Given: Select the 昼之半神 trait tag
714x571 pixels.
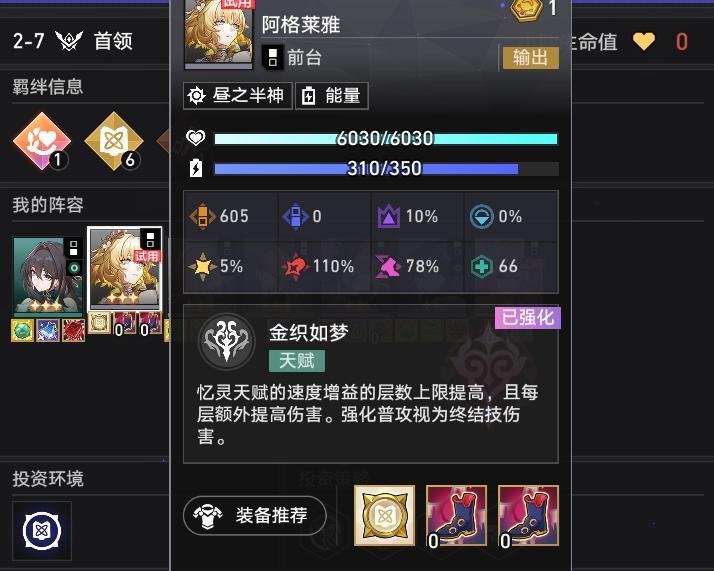Looking at the screenshot, I should pyautogui.click(x=238, y=96).
